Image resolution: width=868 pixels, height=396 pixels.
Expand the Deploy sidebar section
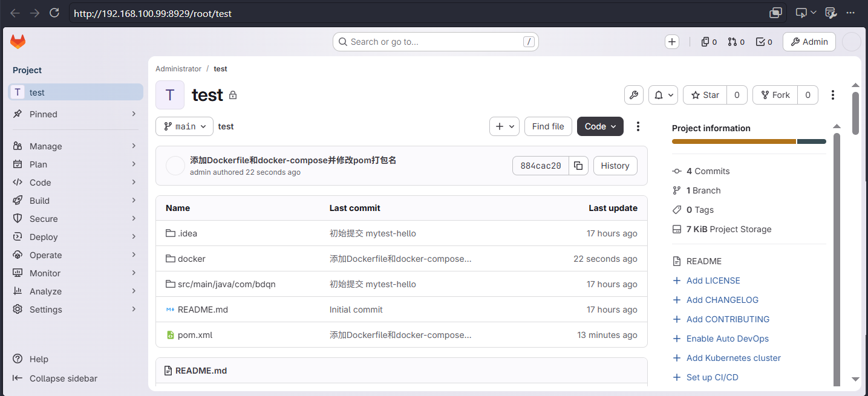point(76,237)
